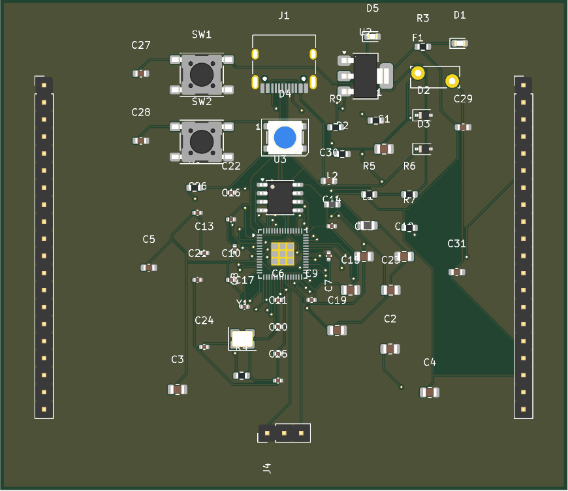Click the capacitor below the C28 label
Image resolution: width=568 pixels, height=491 pixels.
point(141,141)
